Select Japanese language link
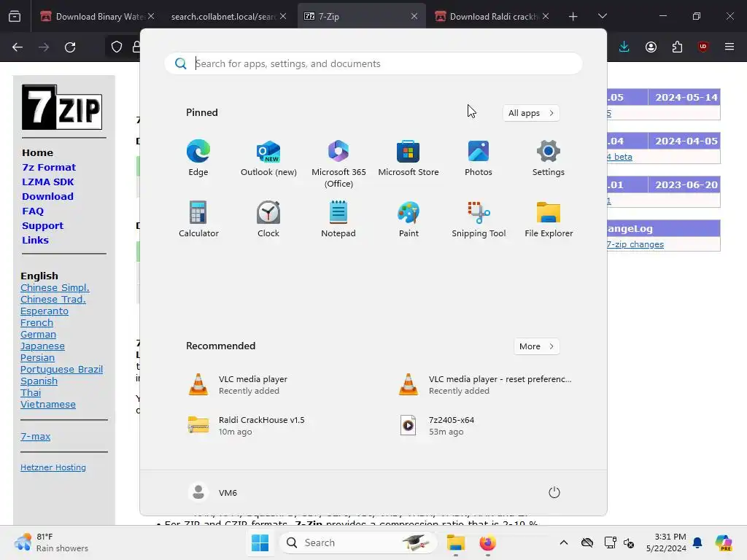 click(x=42, y=346)
